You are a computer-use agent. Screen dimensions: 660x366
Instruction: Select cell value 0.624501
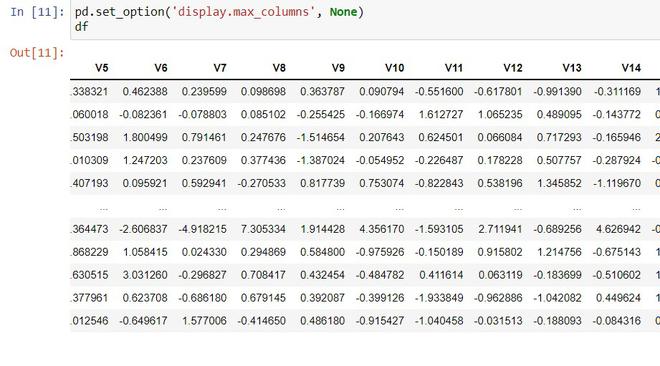[441, 137]
